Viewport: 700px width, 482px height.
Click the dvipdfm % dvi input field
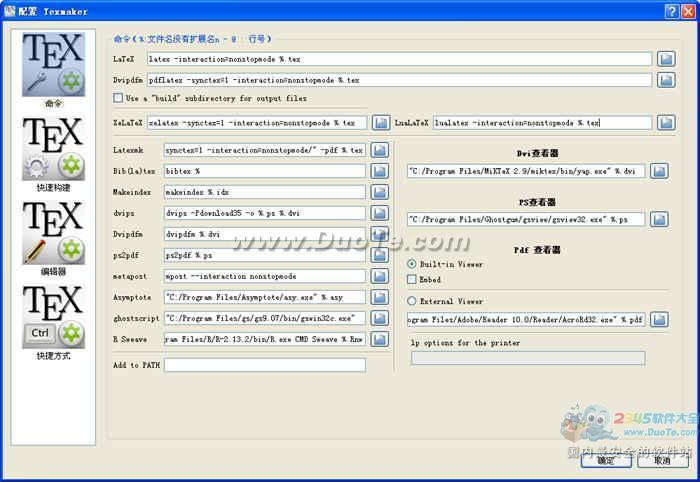pyautogui.click(x=265, y=234)
